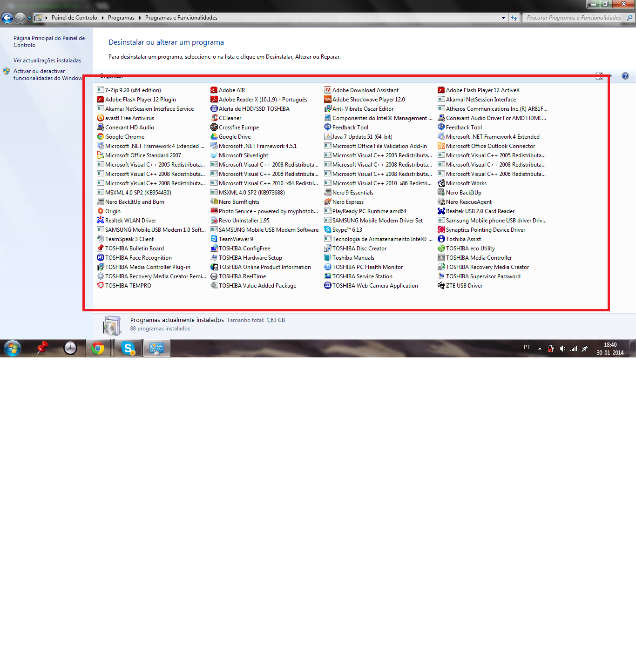This screenshot has height=672, width=636.
Task: Click the volume speaker tray icon
Action: coord(562,349)
